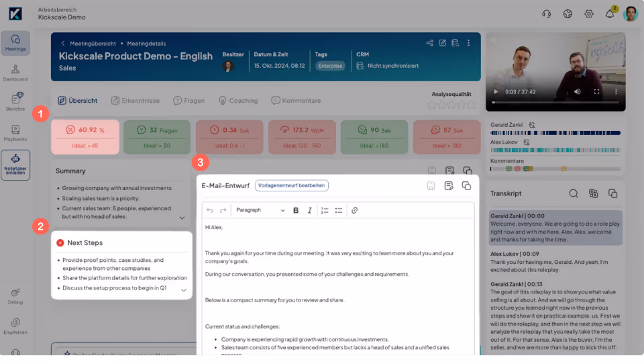Click Notetaker einladen sidebar button
Viewport: 644px width, 362px height.
click(15, 165)
